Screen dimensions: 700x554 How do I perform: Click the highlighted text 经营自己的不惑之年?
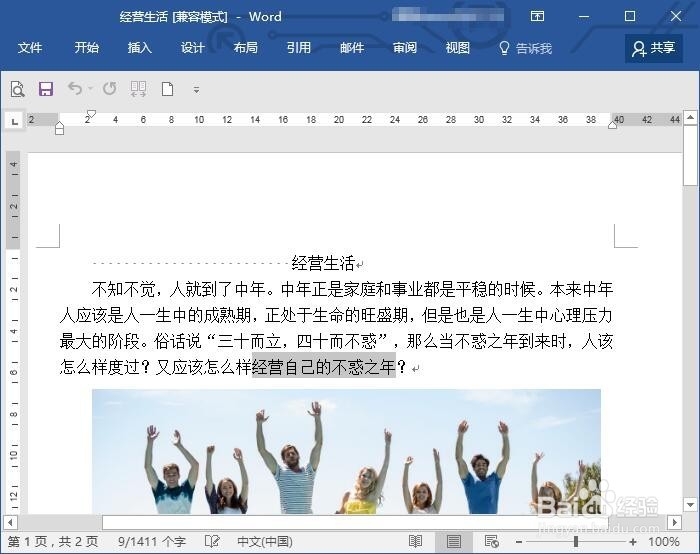pyautogui.click(x=324, y=367)
